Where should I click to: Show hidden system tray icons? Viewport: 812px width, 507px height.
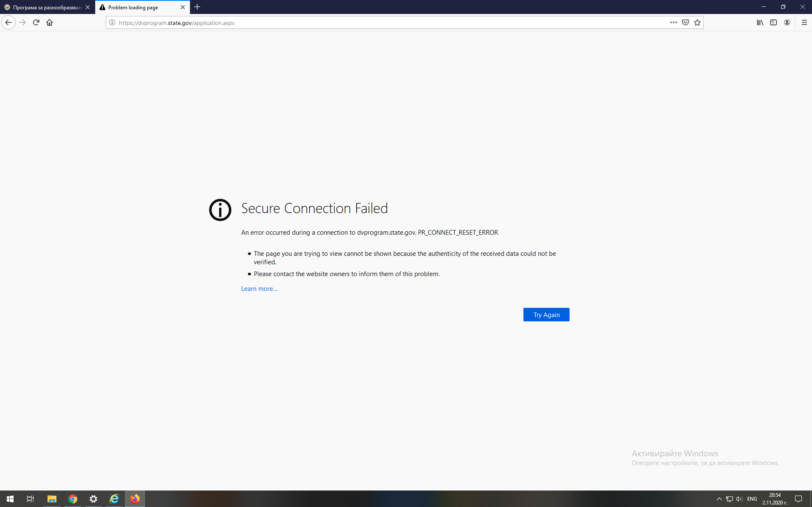(x=719, y=499)
